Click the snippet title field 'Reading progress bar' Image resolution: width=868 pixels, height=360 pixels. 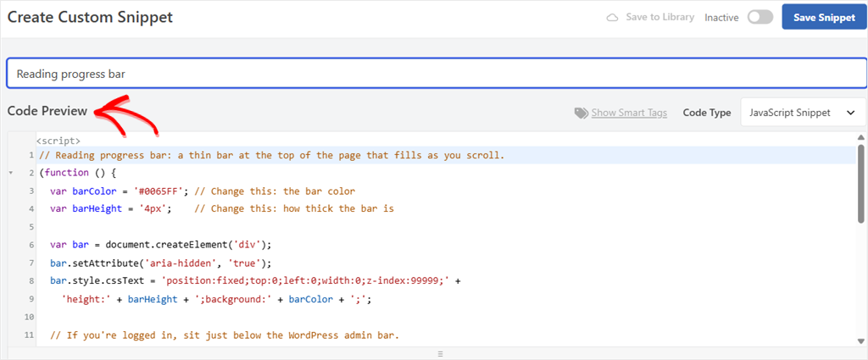437,73
